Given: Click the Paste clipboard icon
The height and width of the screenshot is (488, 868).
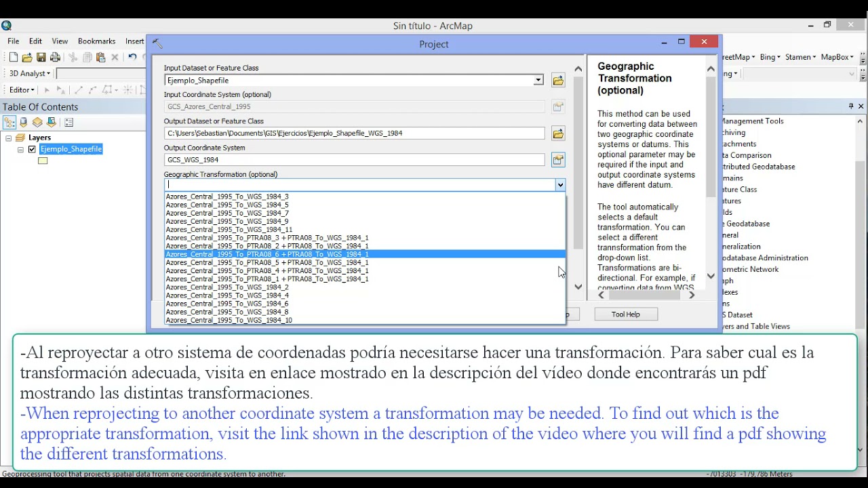Looking at the screenshot, I should coord(100,58).
